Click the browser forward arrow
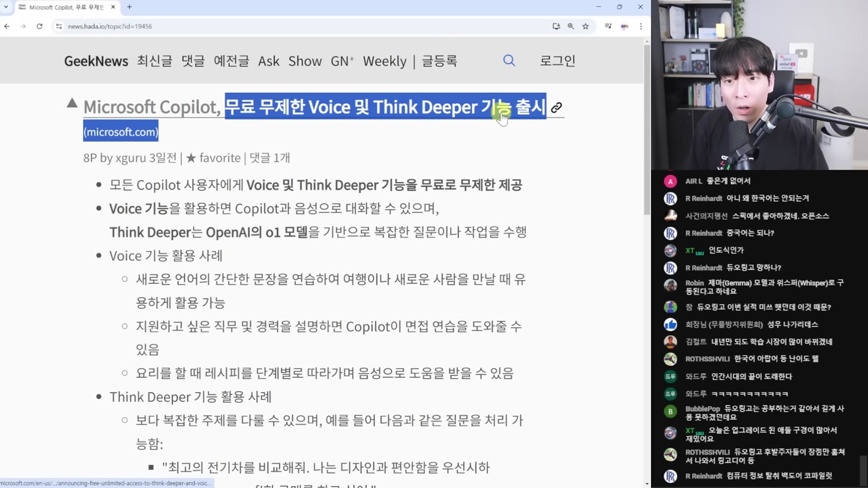This screenshot has width=868, height=488. pyautogui.click(x=23, y=26)
